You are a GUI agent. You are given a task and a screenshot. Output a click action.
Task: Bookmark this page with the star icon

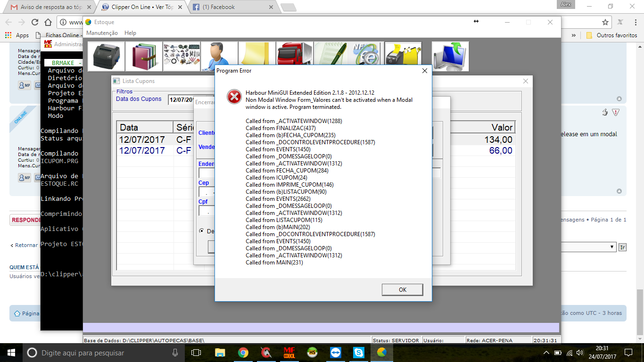[x=605, y=22]
